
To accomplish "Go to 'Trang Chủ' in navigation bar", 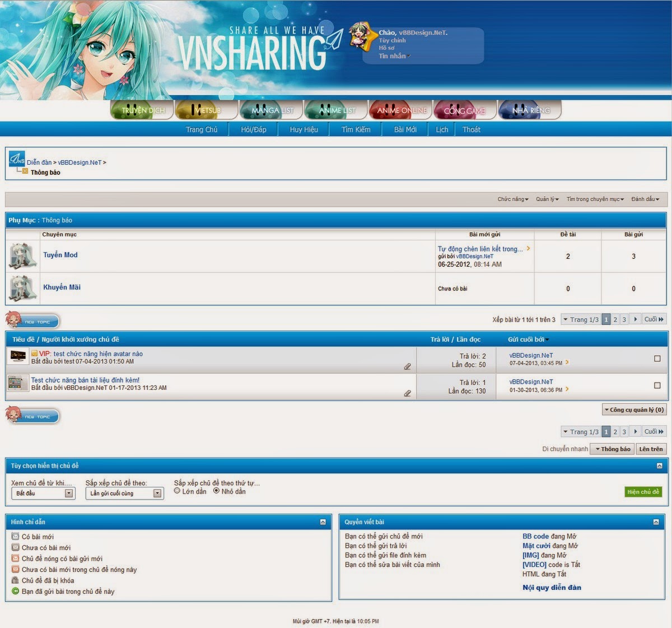I will coord(202,129).
